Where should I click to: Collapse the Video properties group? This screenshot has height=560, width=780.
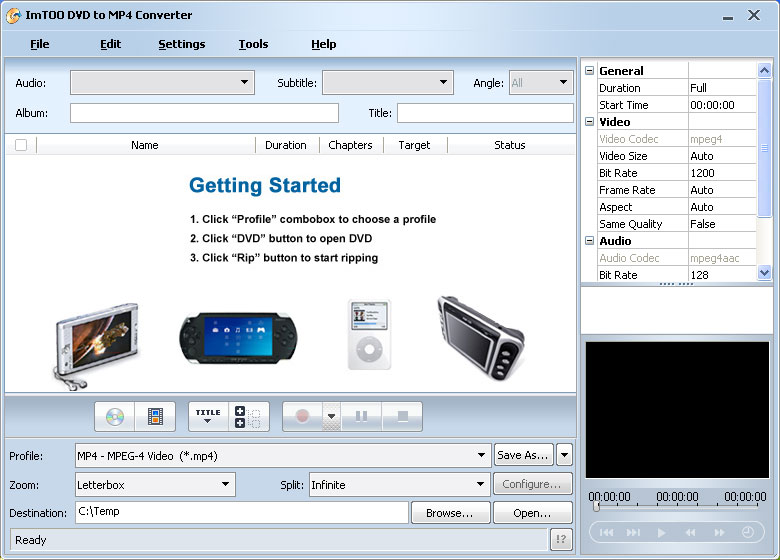click(x=590, y=122)
